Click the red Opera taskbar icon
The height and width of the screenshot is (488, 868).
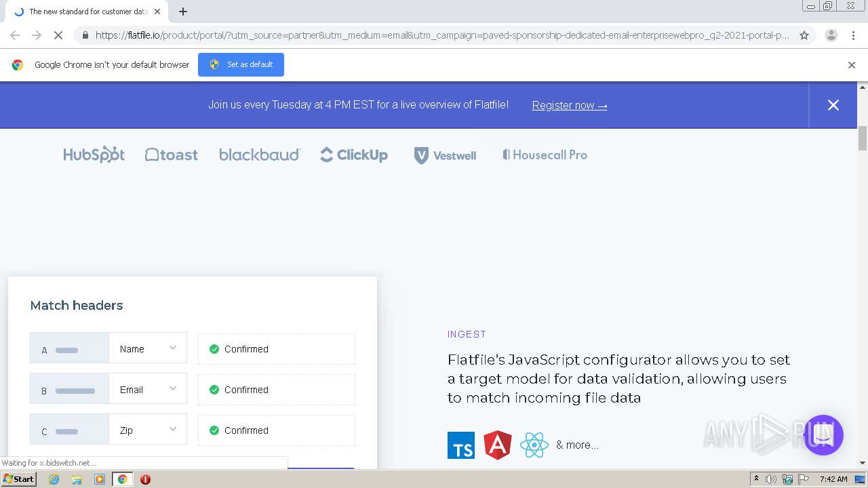[145, 479]
